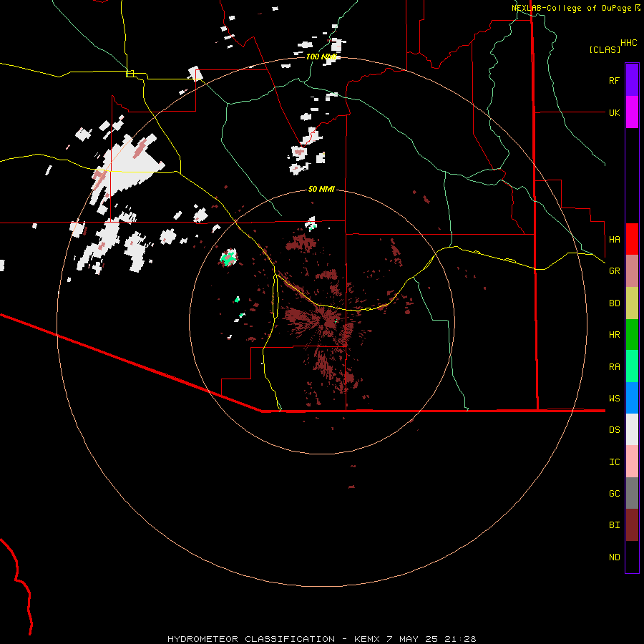
Task: Click the 'IC' legend label
Action: click(614, 462)
